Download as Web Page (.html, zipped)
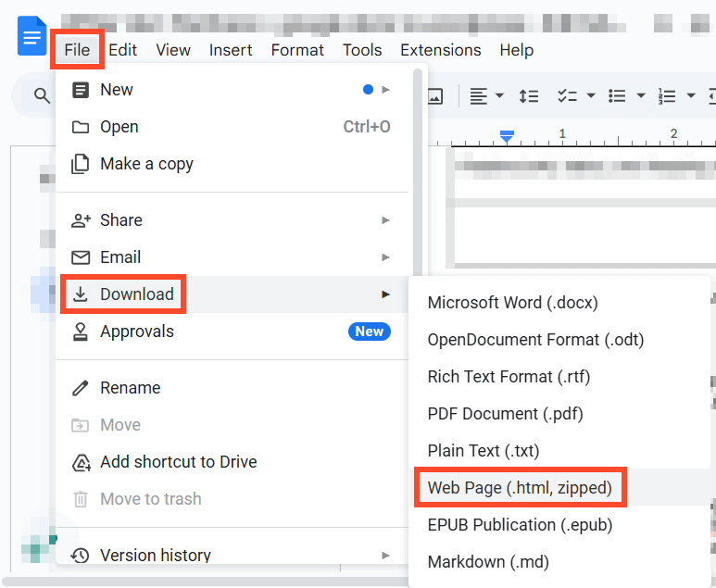 (559, 487)
